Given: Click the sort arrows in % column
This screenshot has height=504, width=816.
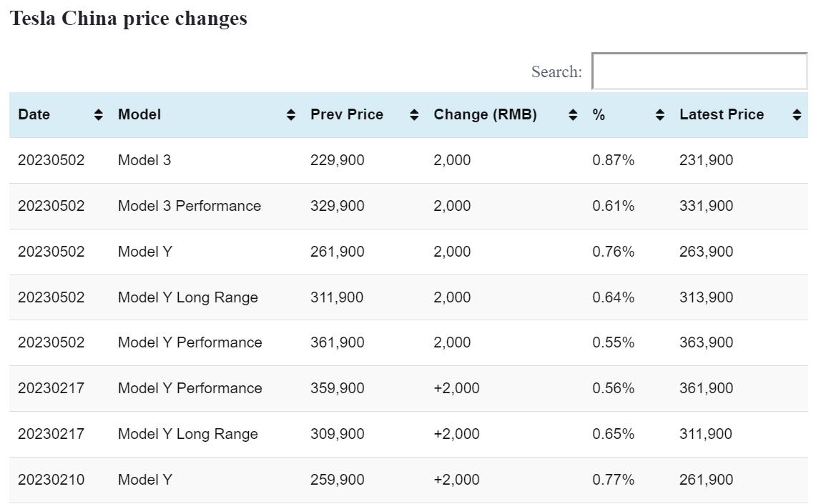Looking at the screenshot, I should point(659,114).
